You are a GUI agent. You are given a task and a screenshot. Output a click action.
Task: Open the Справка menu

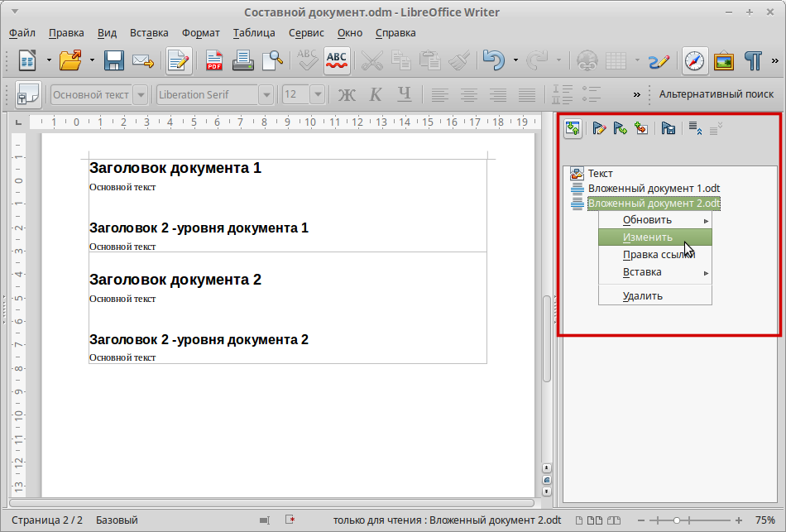(x=395, y=33)
